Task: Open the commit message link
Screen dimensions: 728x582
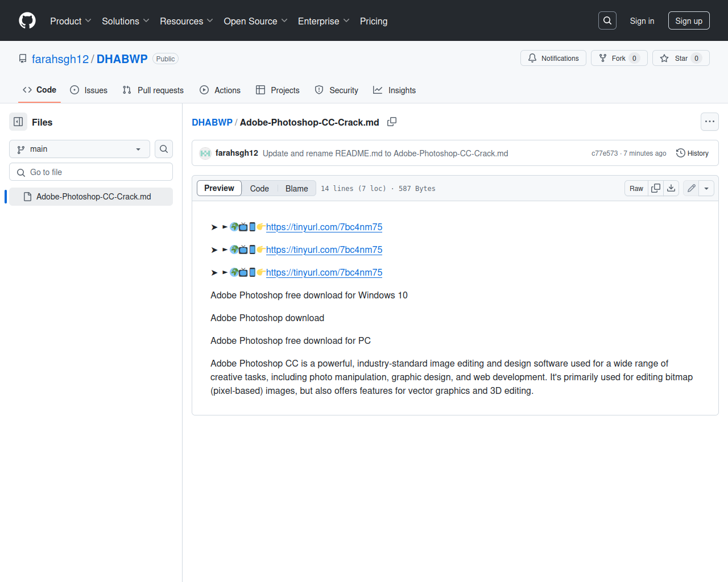Action: point(386,153)
